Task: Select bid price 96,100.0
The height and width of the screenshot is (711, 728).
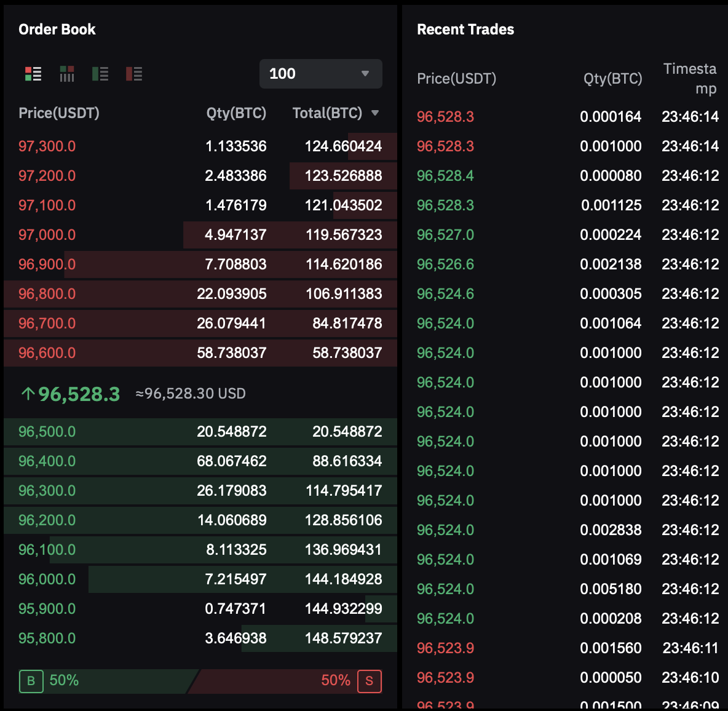Action: [x=47, y=549]
